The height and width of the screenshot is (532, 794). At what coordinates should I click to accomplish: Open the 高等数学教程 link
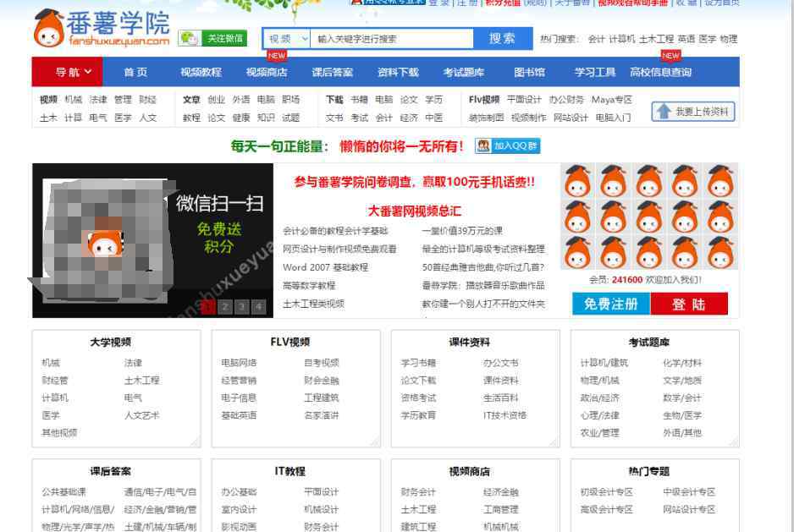[309, 286]
